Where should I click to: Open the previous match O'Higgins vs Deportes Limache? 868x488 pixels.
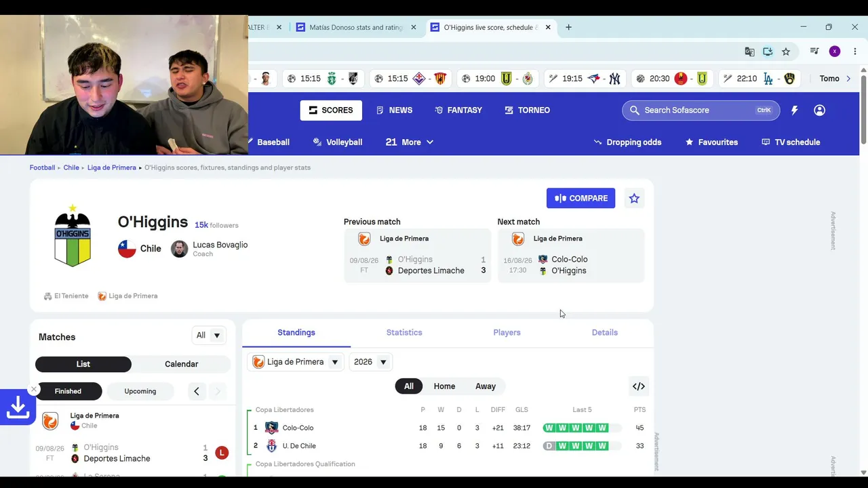[417, 256]
